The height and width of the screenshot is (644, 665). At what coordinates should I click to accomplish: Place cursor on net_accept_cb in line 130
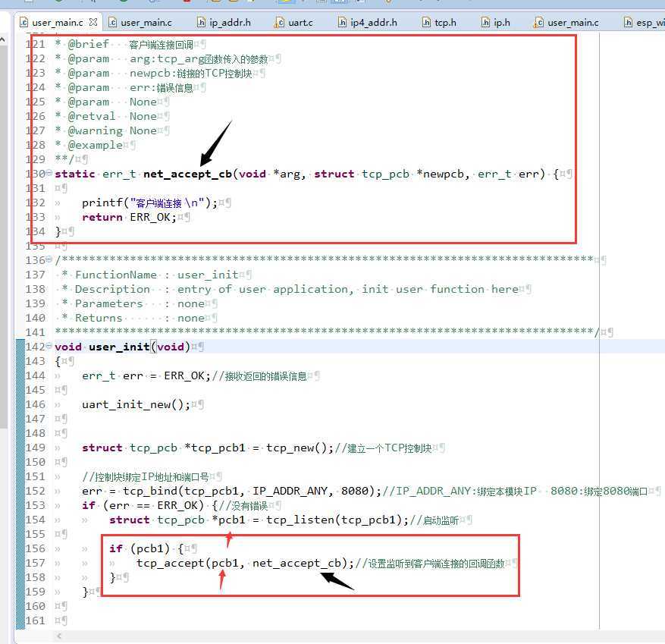tap(187, 174)
